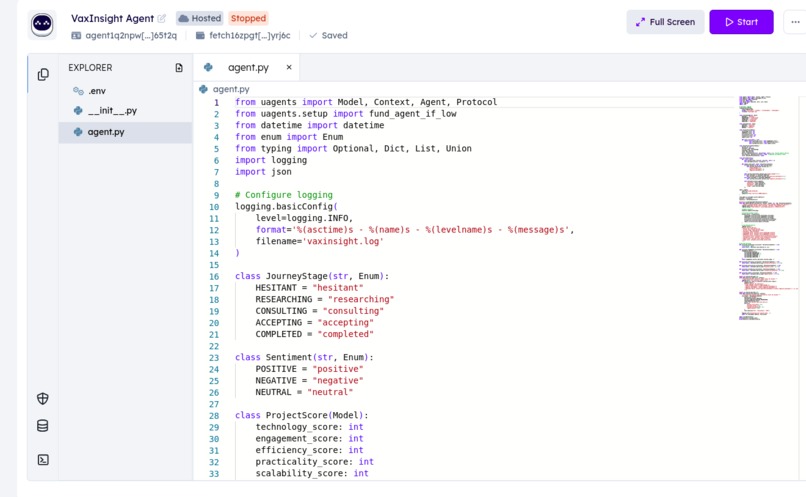Click line number 16 in the gutter
806x497 pixels.
[214, 277]
